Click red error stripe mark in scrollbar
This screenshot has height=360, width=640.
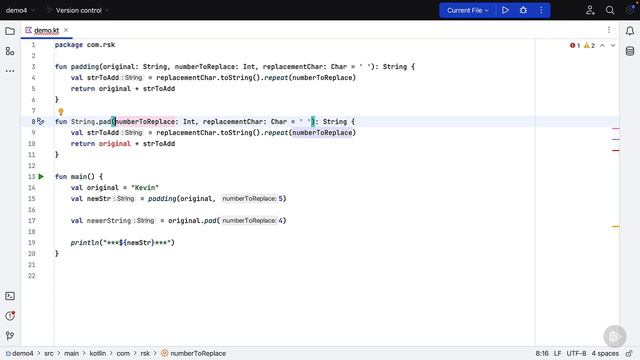[616, 150]
